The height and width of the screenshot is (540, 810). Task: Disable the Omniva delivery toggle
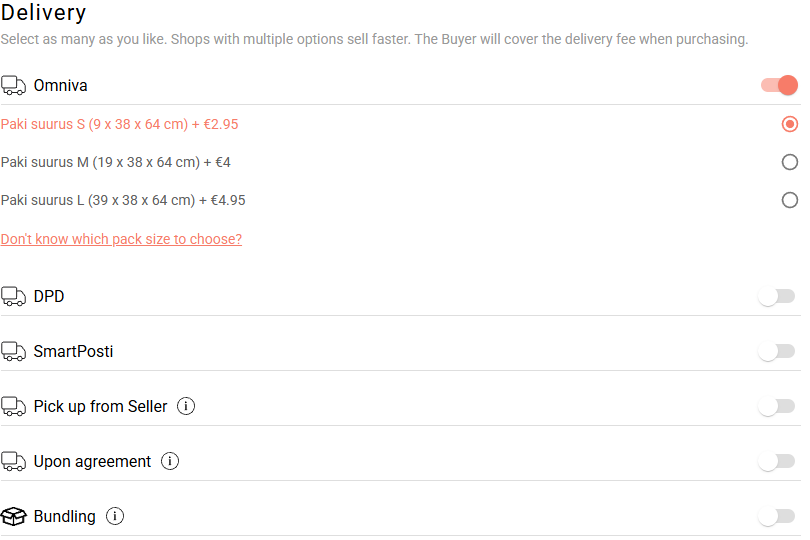[x=779, y=85]
